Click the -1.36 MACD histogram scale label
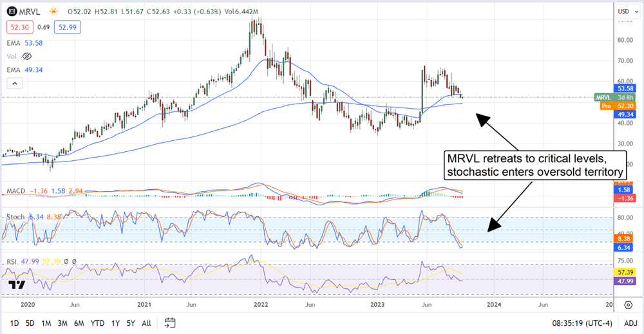Viewport: 644px width, 334px height. pos(625,198)
